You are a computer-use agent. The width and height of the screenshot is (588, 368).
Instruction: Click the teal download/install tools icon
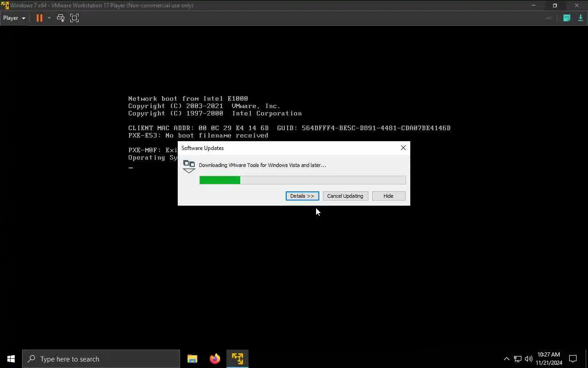[581, 18]
